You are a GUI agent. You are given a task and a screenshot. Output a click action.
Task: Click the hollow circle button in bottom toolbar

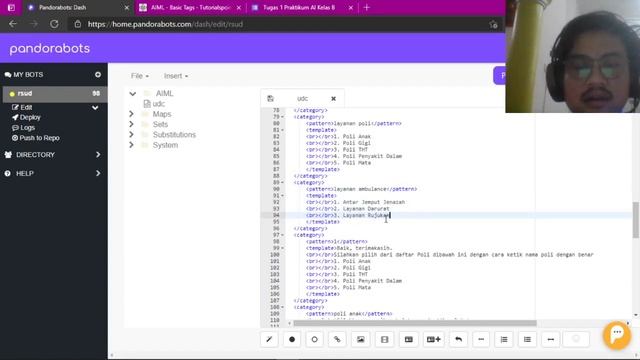click(x=314, y=339)
